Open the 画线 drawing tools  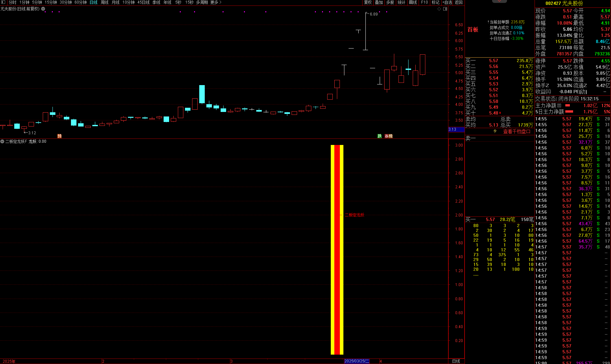point(413,2)
